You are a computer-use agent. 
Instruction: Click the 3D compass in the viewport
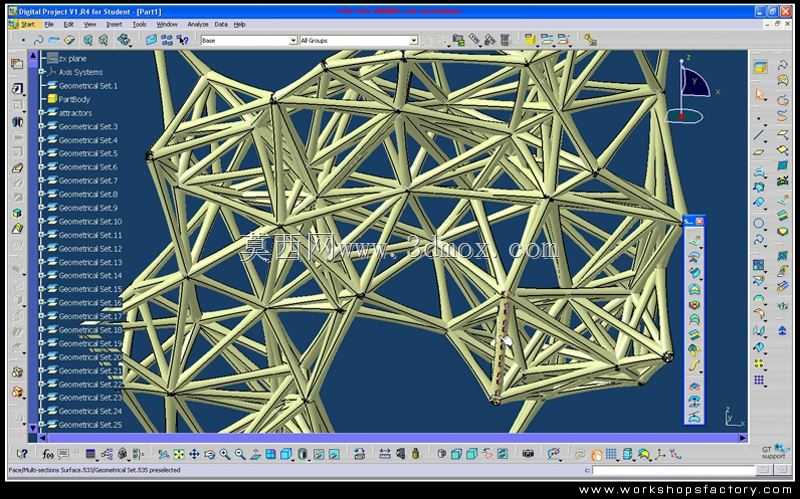[x=692, y=91]
